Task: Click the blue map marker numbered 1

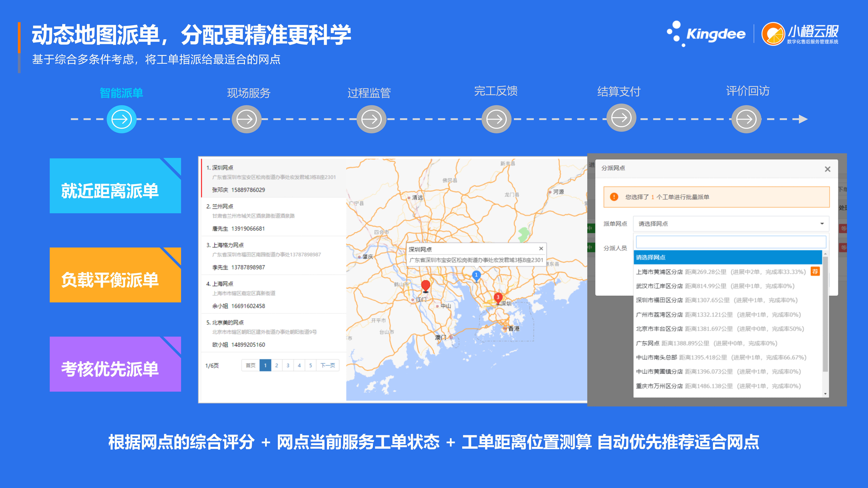Action: pyautogui.click(x=476, y=276)
